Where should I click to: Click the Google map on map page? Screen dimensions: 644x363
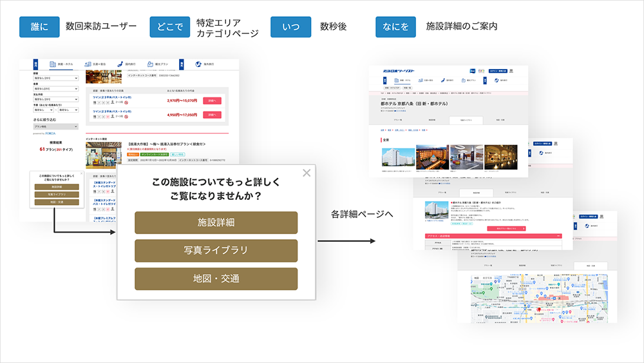click(x=539, y=299)
